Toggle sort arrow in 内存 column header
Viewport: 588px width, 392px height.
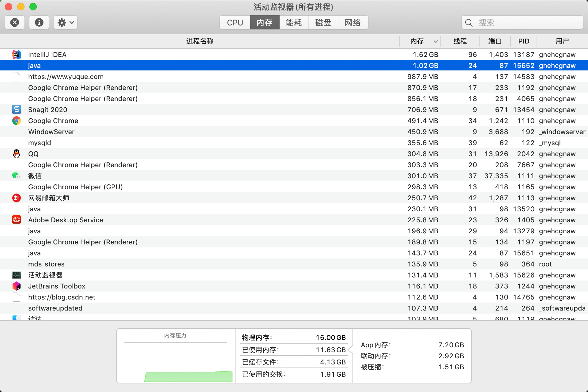435,41
